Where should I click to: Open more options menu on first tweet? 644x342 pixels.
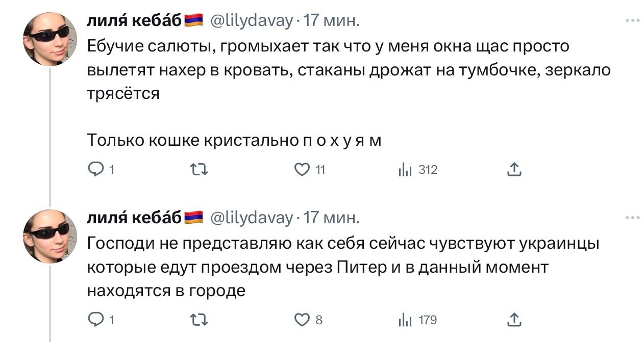coord(632,20)
